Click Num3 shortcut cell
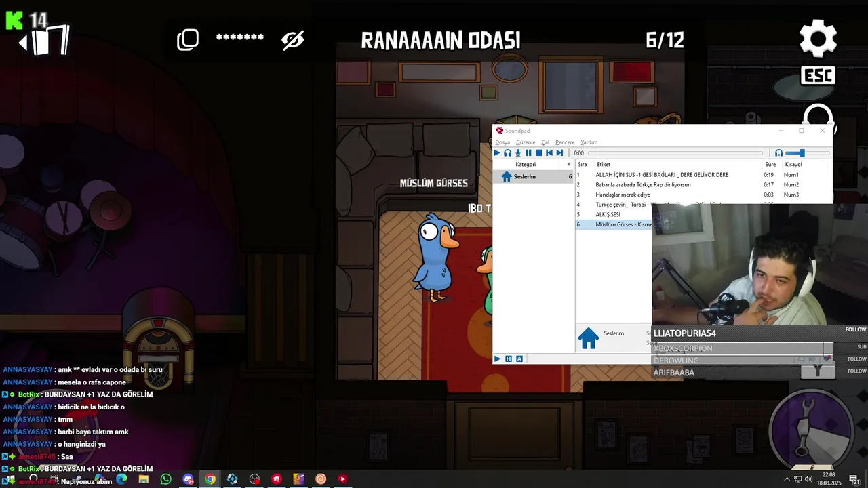 point(791,195)
